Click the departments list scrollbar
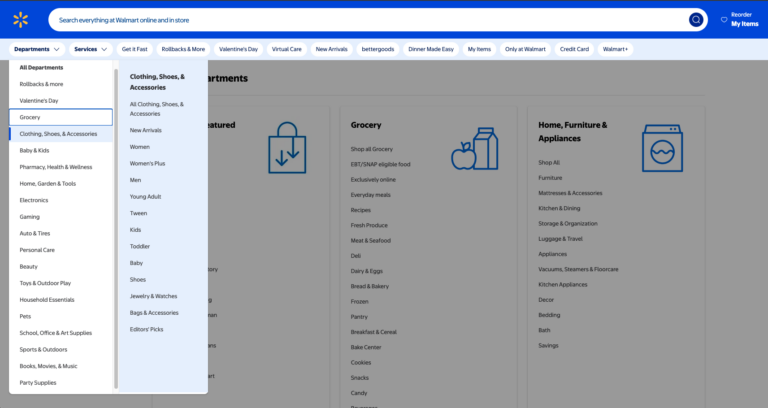 click(116, 228)
